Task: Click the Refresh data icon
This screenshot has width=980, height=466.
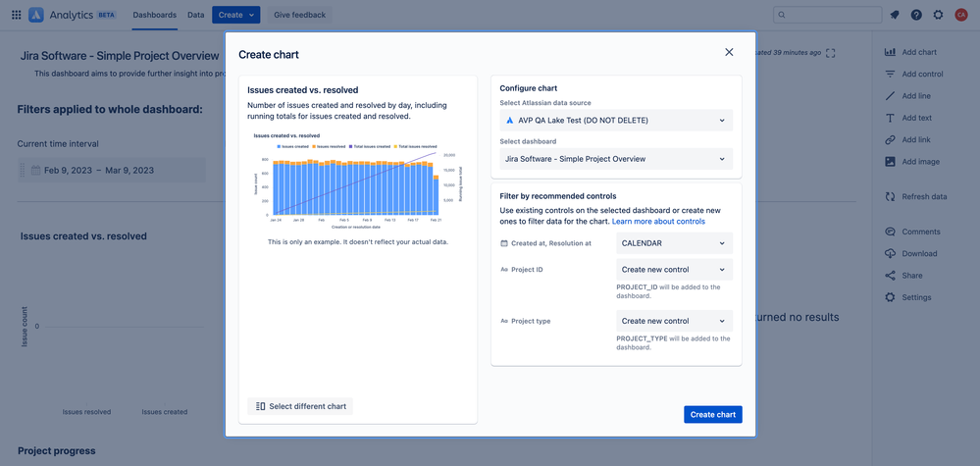Action: [891, 197]
